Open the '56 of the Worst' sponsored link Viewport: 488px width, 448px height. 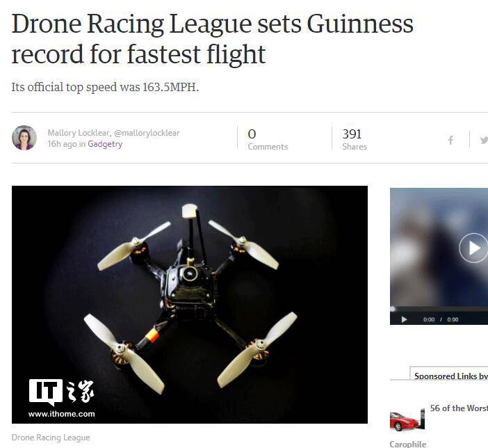coord(459,408)
